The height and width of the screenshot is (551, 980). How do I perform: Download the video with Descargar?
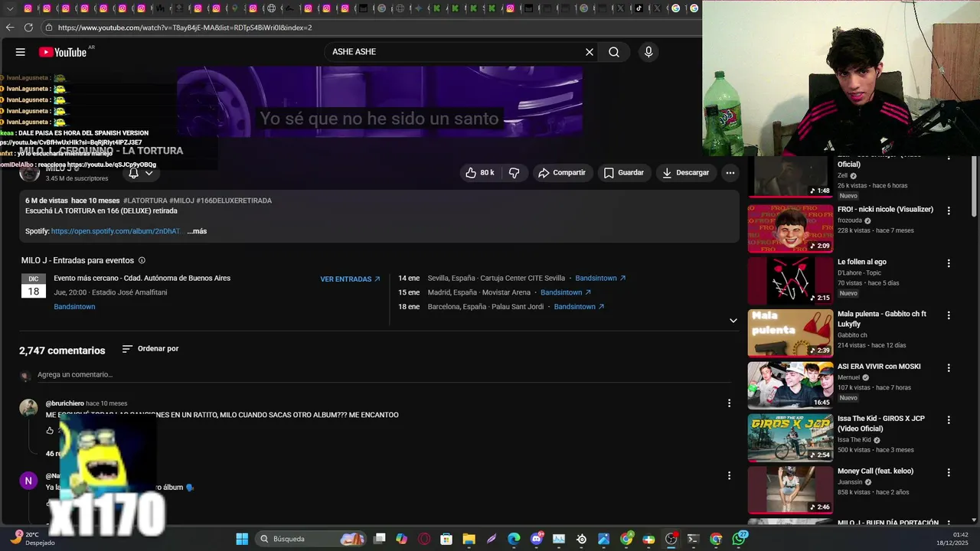point(686,173)
